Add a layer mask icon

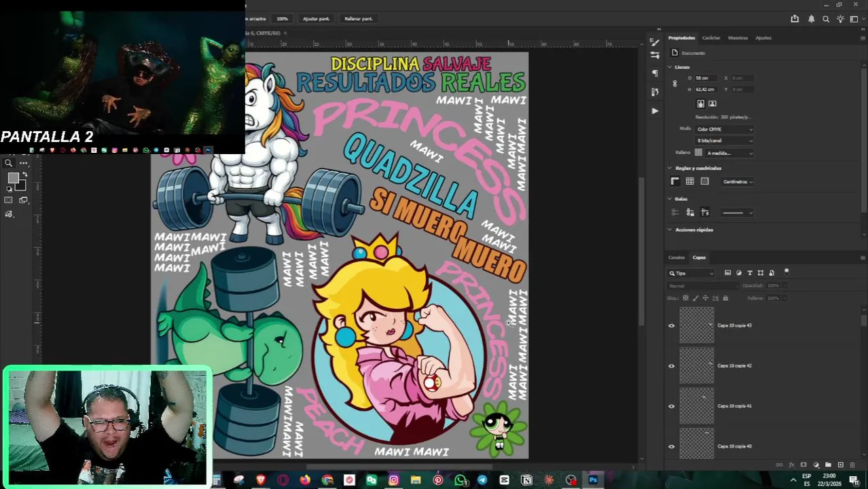tap(803, 465)
